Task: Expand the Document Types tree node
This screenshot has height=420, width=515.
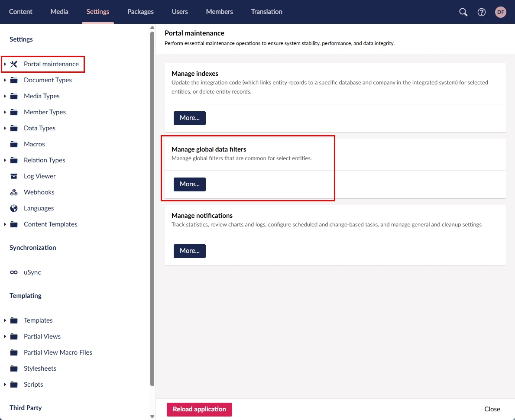Action: click(x=5, y=80)
